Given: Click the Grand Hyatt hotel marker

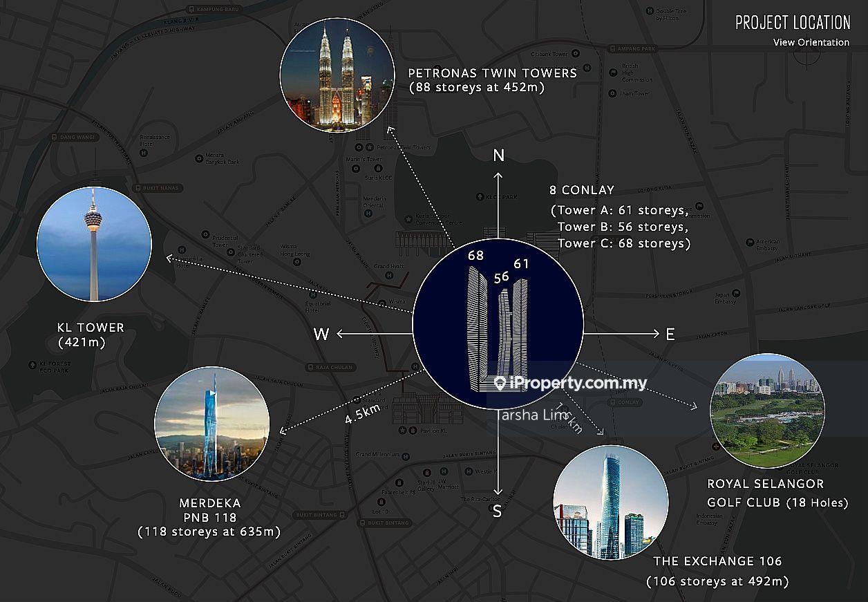Looking at the screenshot, I should tap(389, 275).
